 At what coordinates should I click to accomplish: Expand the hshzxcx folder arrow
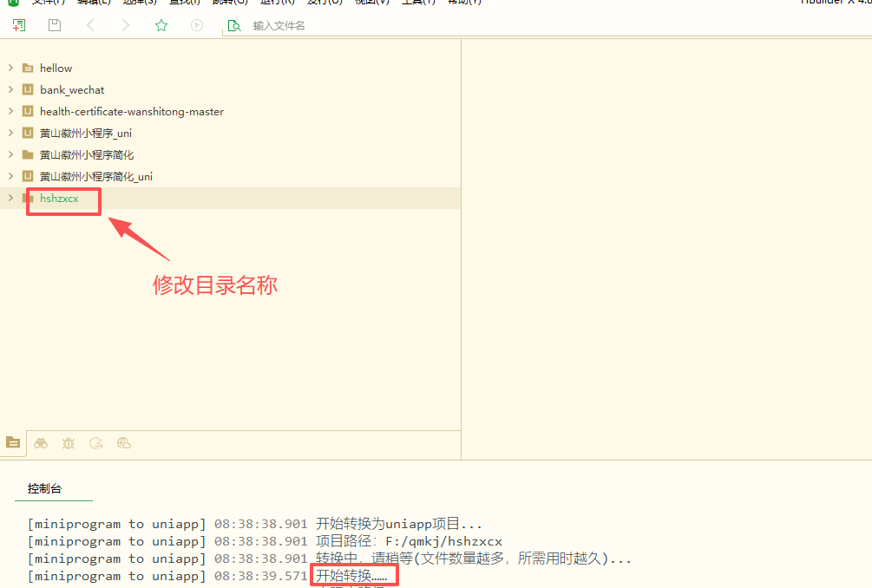(x=10, y=198)
